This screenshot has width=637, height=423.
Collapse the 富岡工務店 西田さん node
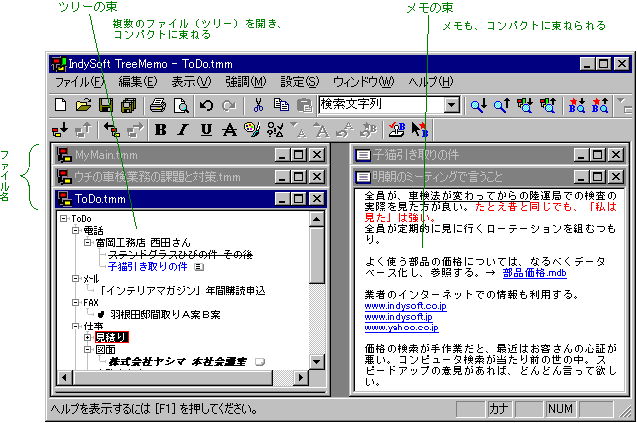(88, 243)
